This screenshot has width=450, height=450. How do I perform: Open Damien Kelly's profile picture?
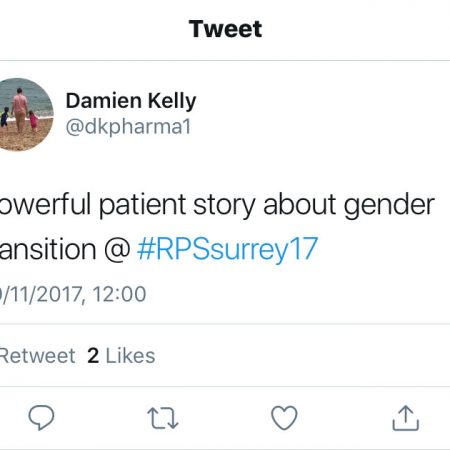pos(23,114)
